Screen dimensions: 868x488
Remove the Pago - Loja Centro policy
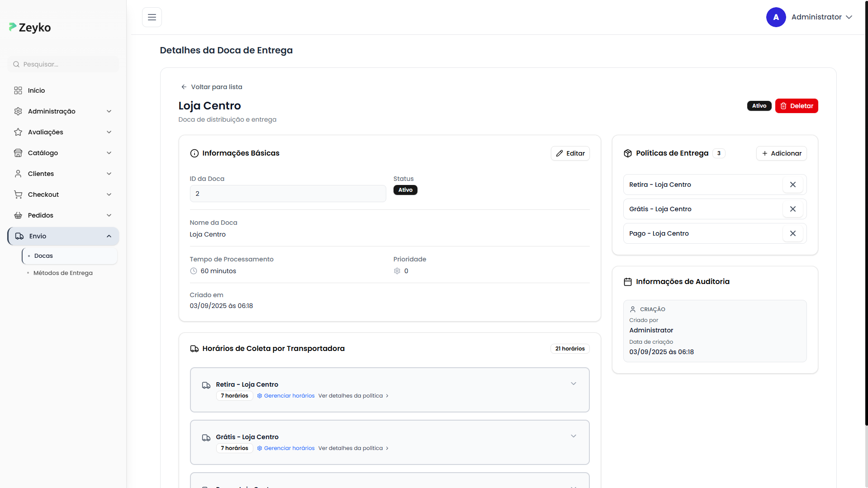coord(792,233)
